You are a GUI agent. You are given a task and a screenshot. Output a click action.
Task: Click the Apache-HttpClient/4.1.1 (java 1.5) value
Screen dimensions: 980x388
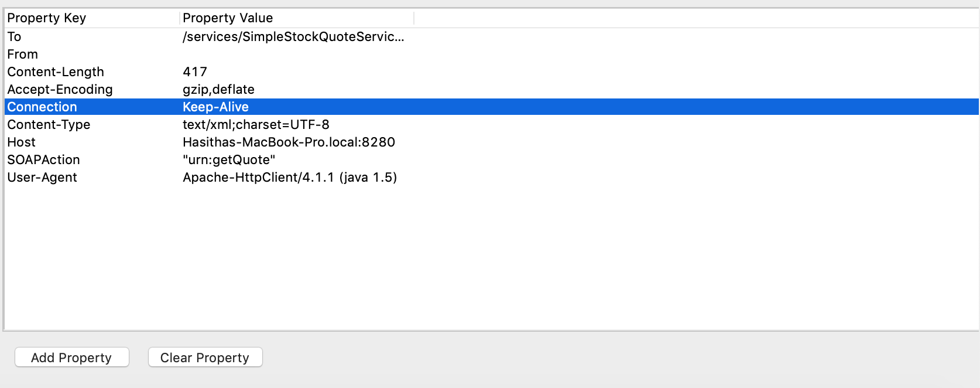(x=290, y=178)
